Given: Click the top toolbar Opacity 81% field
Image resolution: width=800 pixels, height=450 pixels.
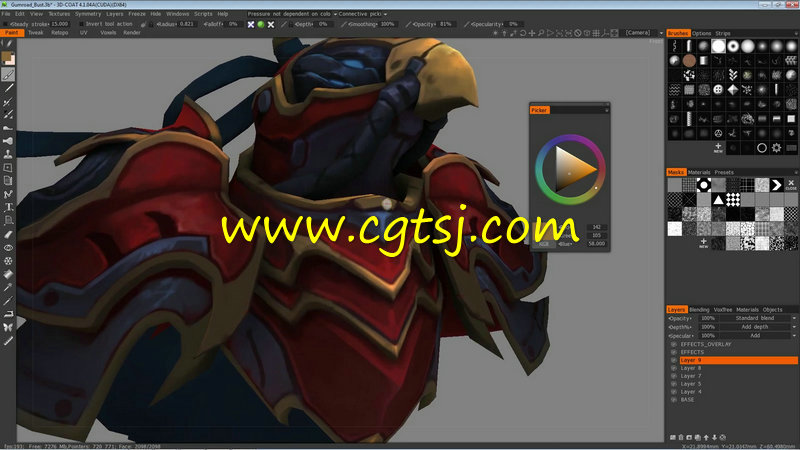Looking at the screenshot, I should click(x=445, y=24).
